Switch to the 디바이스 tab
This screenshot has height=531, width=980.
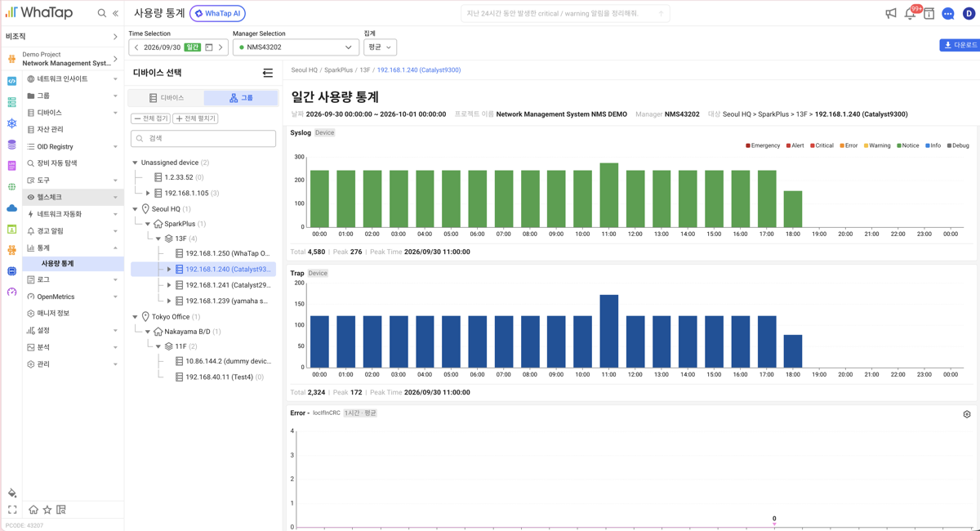(167, 98)
